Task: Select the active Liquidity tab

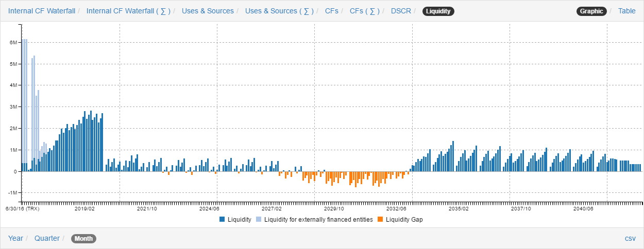Action: pos(438,11)
